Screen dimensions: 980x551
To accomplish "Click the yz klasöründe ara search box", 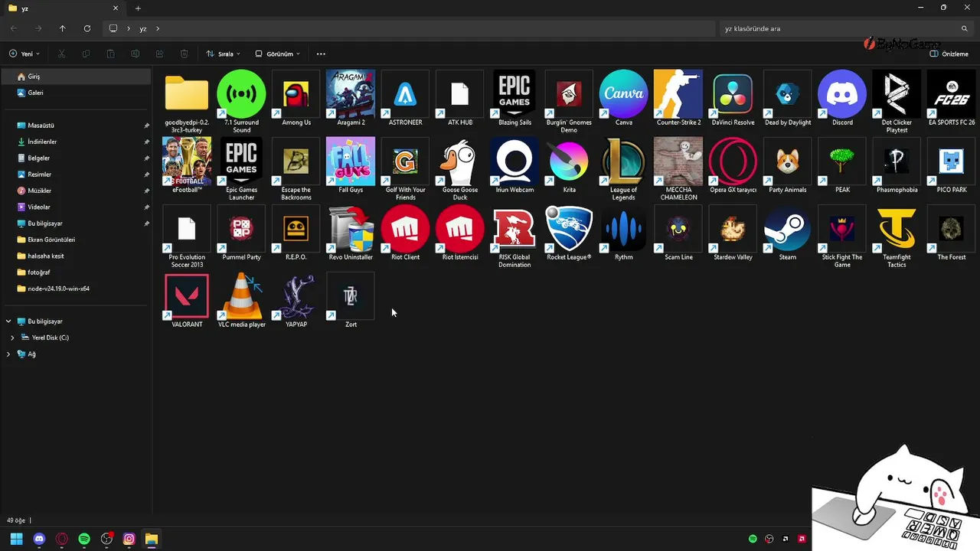I will coord(846,28).
